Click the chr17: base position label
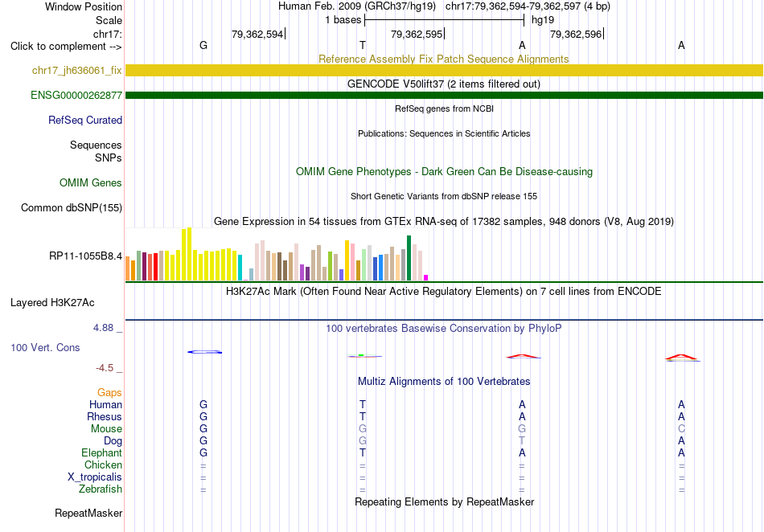Screen dimensions: 764x532 pyautogui.click(x=108, y=34)
